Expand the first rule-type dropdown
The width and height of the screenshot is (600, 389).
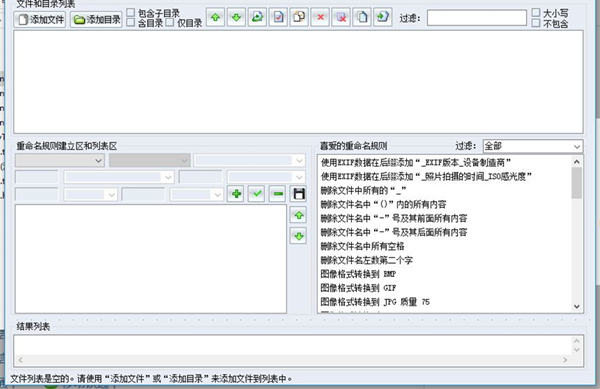[60, 160]
